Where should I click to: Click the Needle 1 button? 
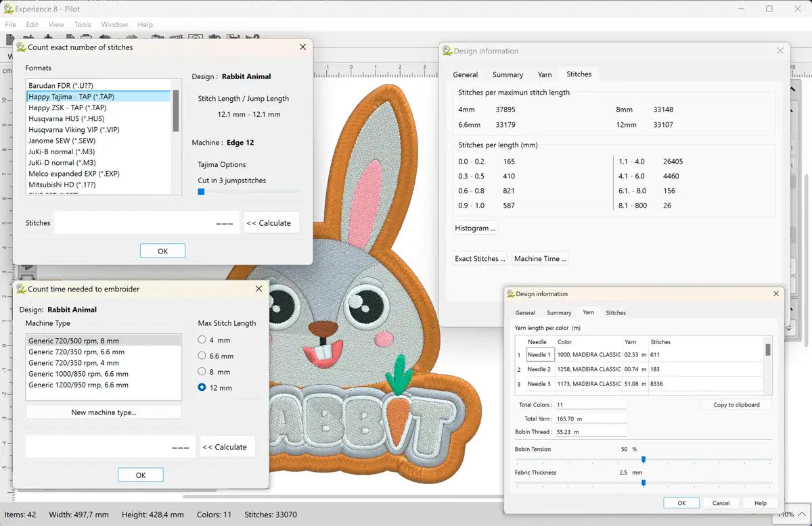[539, 354]
